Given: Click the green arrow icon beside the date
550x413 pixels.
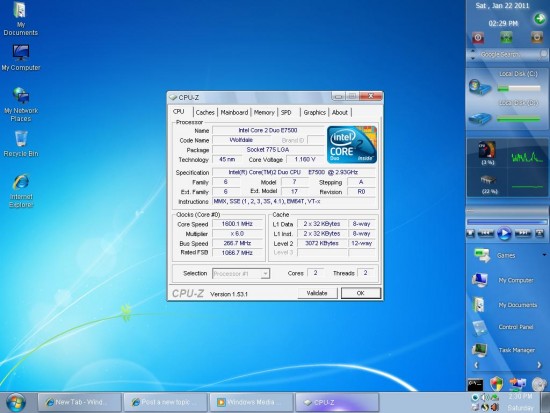Looking at the screenshot, I should pos(540,19).
